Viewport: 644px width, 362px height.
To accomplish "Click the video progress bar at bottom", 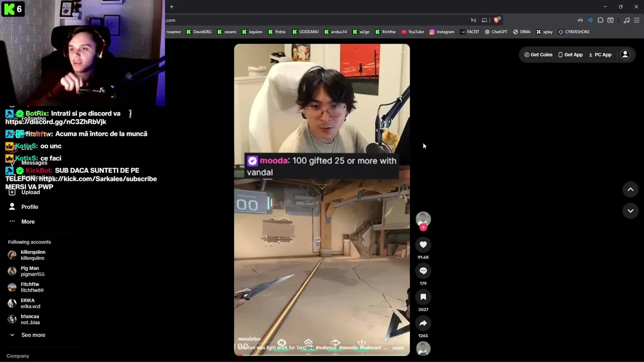I will click(x=322, y=355).
